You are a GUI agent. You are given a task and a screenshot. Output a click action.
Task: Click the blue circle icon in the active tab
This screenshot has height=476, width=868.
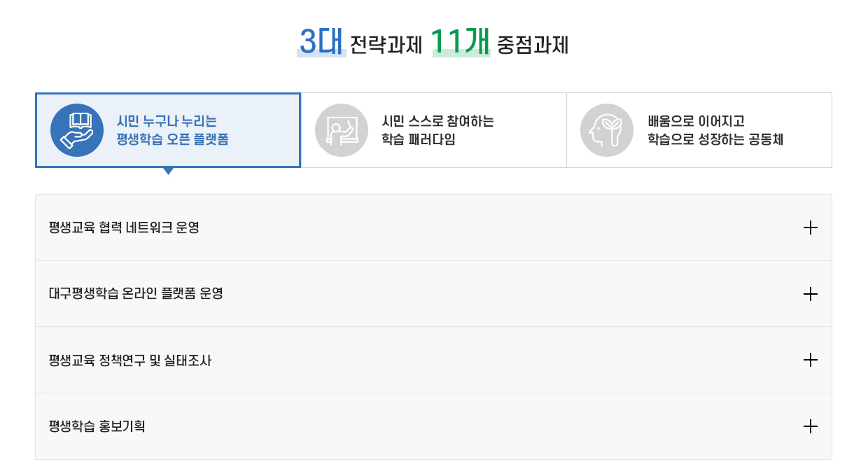click(x=76, y=129)
